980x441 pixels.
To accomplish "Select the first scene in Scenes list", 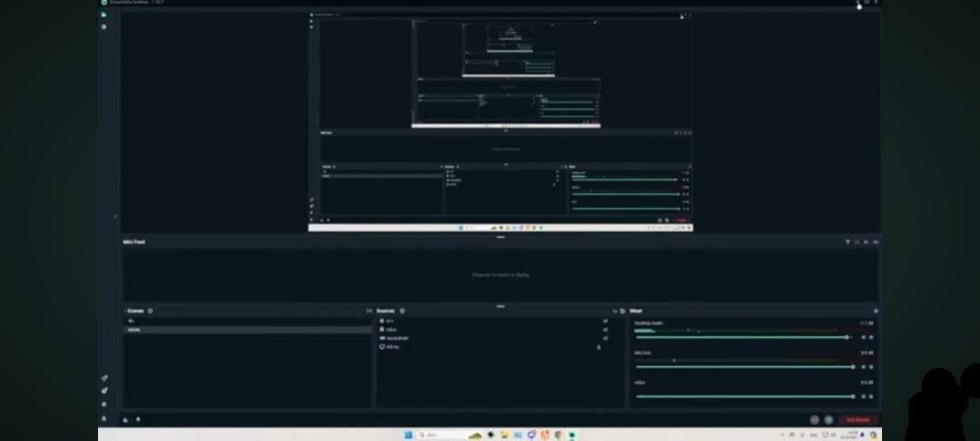I will tap(247, 321).
